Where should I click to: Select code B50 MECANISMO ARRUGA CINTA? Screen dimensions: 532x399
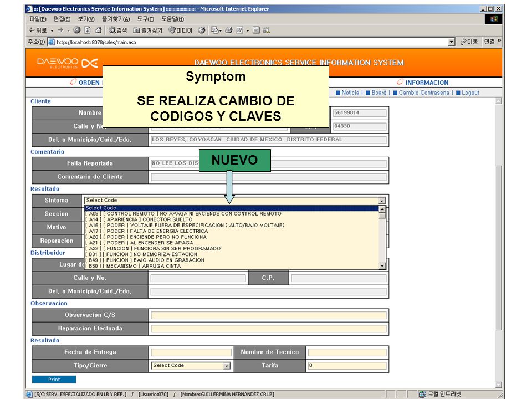(232, 266)
